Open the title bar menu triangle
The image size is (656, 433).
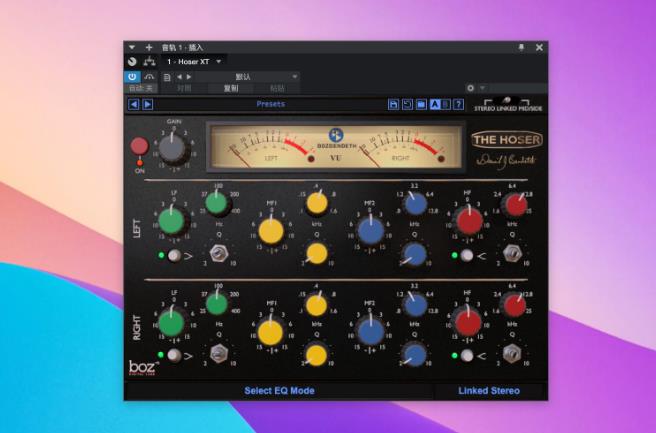tap(131, 47)
